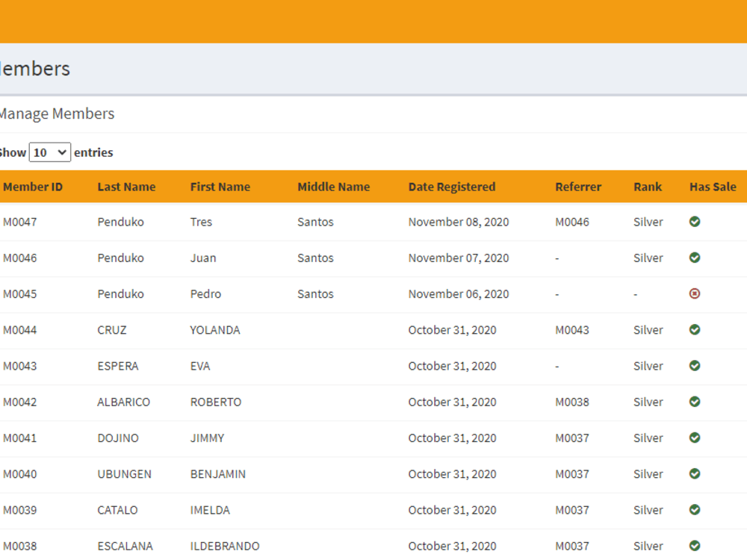Click date November 08, 2020
This screenshot has height=560, width=747.
click(459, 222)
